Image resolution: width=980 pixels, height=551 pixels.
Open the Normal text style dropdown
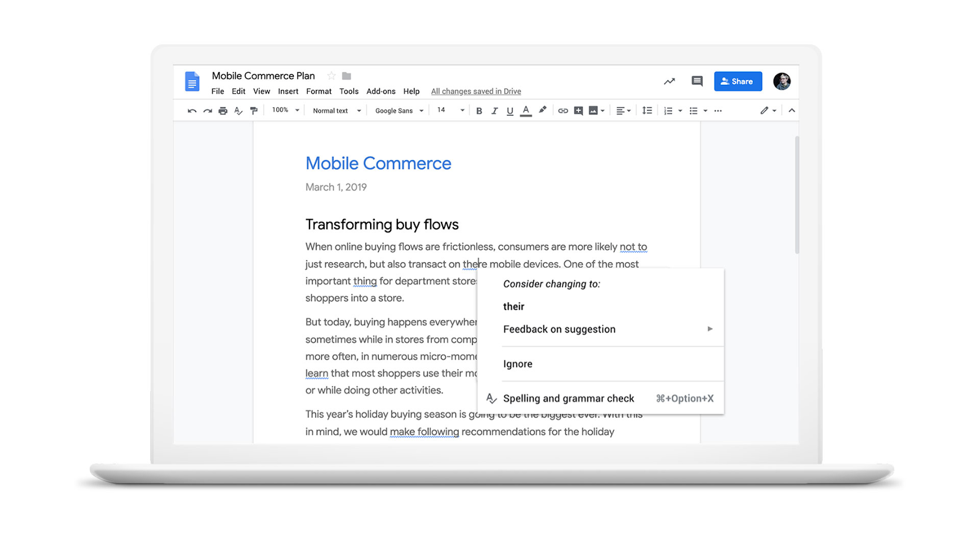click(337, 111)
